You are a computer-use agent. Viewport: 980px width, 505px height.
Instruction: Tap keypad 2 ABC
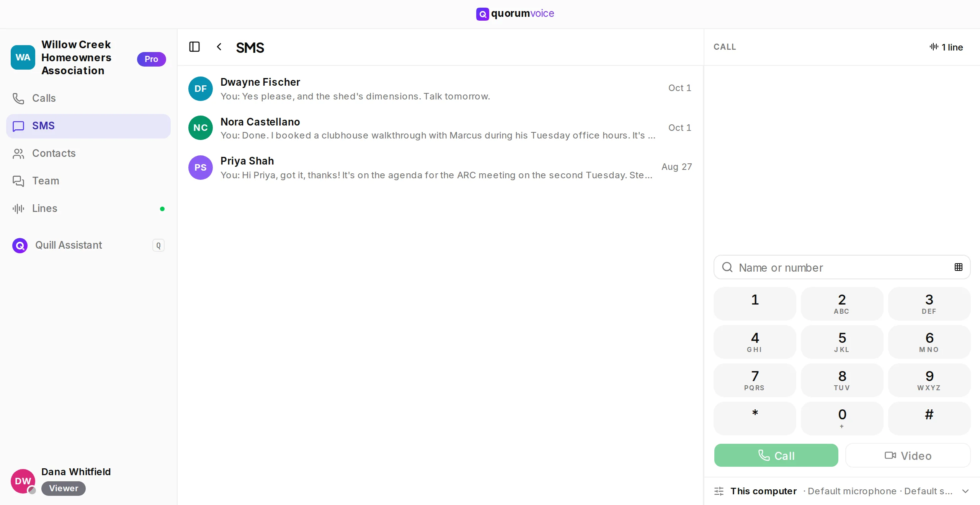[x=842, y=304]
